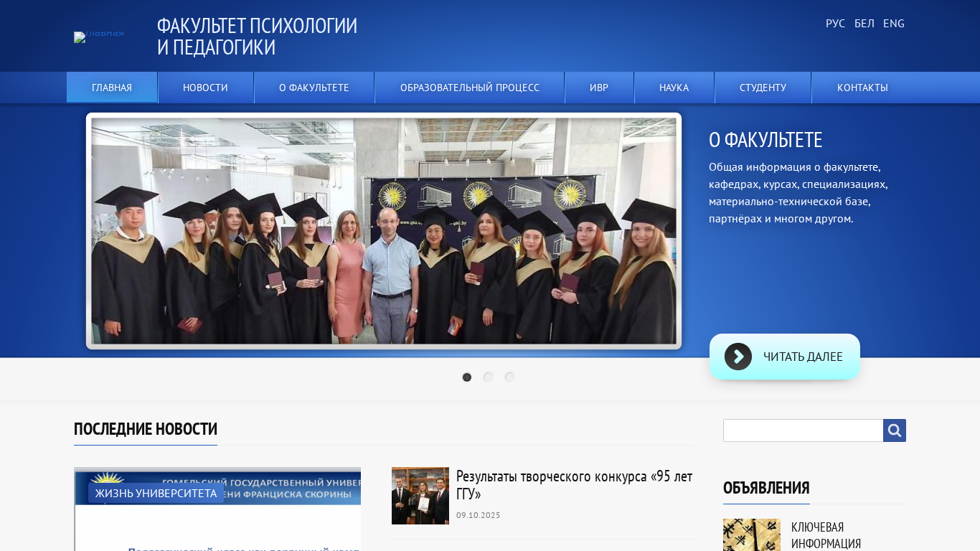The width and height of the screenshot is (980, 551).
Task: Switch site language to ENG
Action: click(x=893, y=24)
